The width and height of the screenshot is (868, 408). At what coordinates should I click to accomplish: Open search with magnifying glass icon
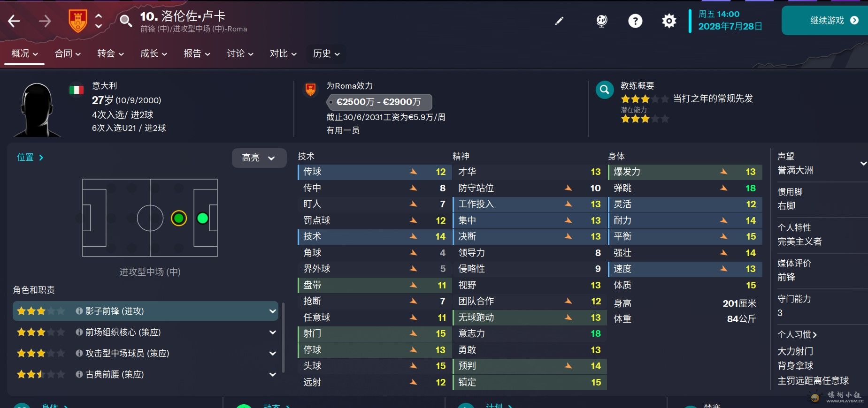[x=125, y=21]
